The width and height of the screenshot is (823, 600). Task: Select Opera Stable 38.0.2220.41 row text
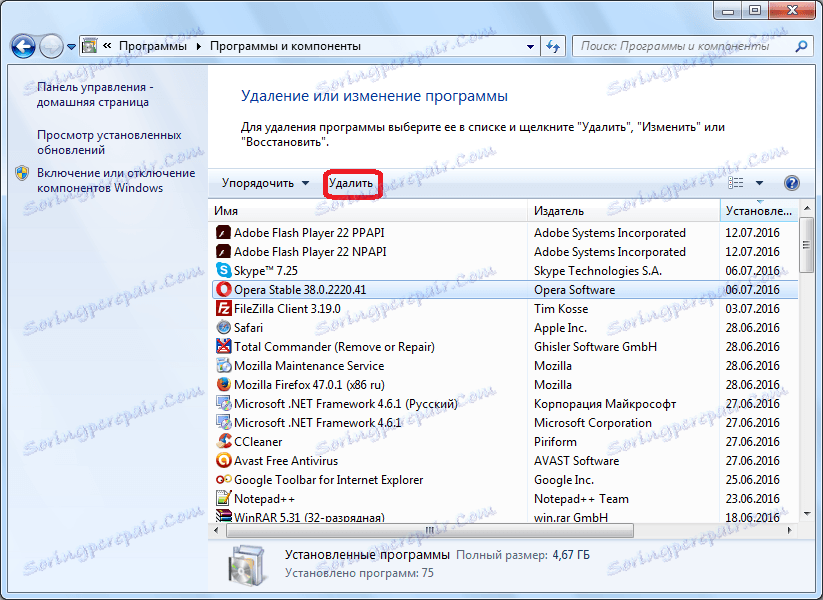point(300,290)
